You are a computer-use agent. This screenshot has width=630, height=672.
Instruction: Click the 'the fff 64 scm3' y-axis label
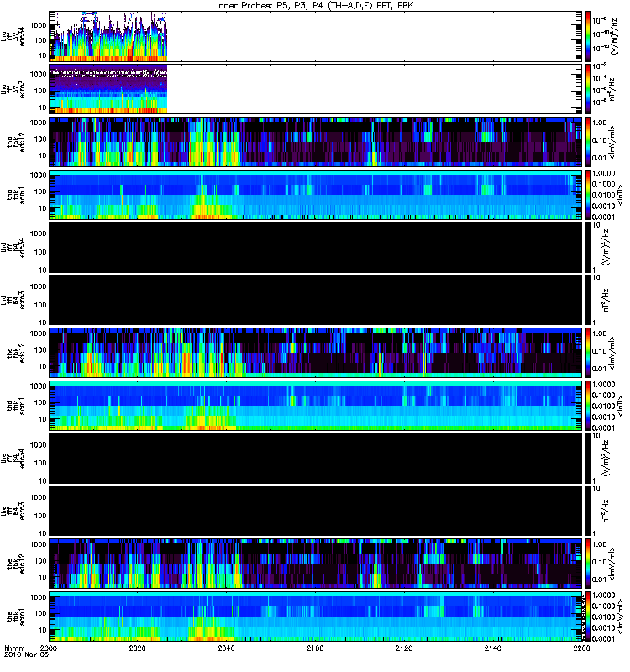click(13, 511)
